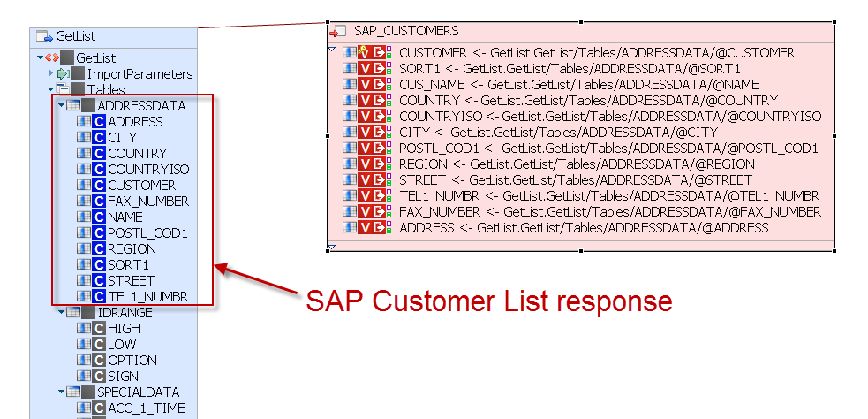Click the GetList root node icon
Screen dimensions: 868x419
(x=52, y=57)
